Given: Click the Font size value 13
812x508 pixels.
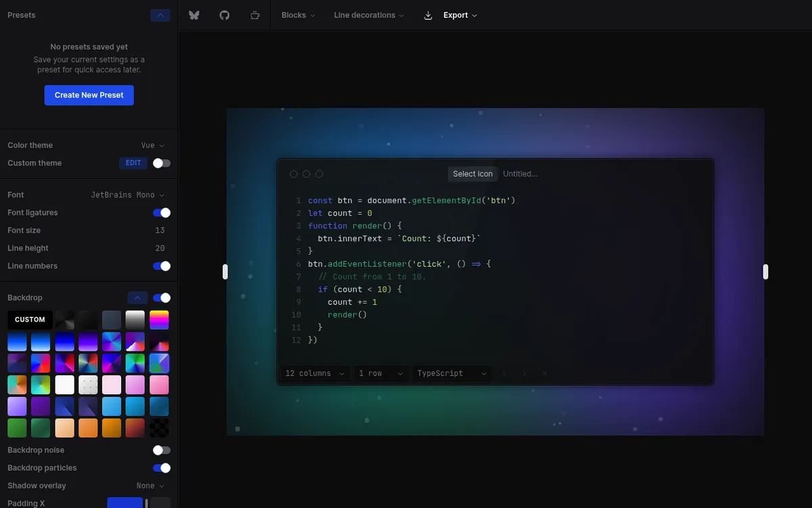Looking at the screenshot, I should pos(160,230).
